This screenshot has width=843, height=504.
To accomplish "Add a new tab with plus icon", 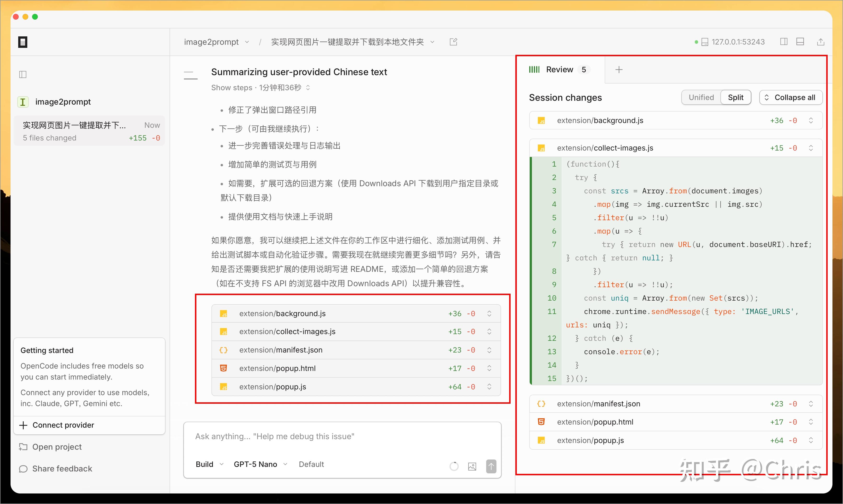I will pos(619,70).
